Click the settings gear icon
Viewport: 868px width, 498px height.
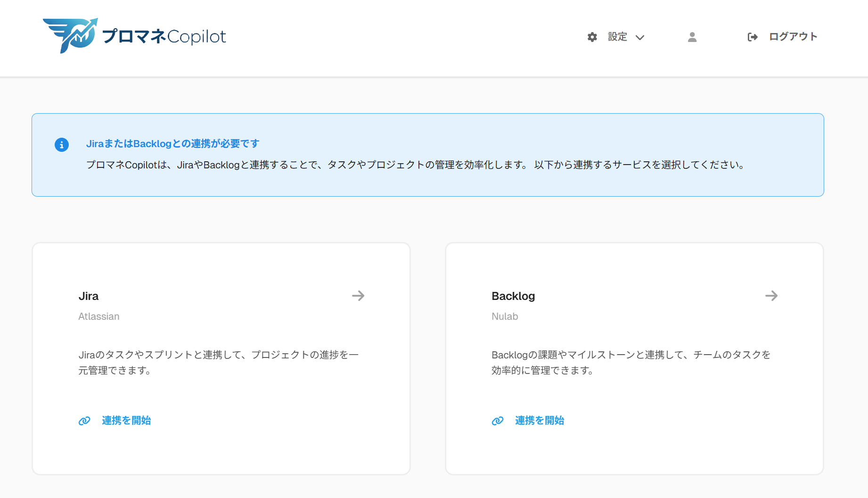(x=592, y=37)
